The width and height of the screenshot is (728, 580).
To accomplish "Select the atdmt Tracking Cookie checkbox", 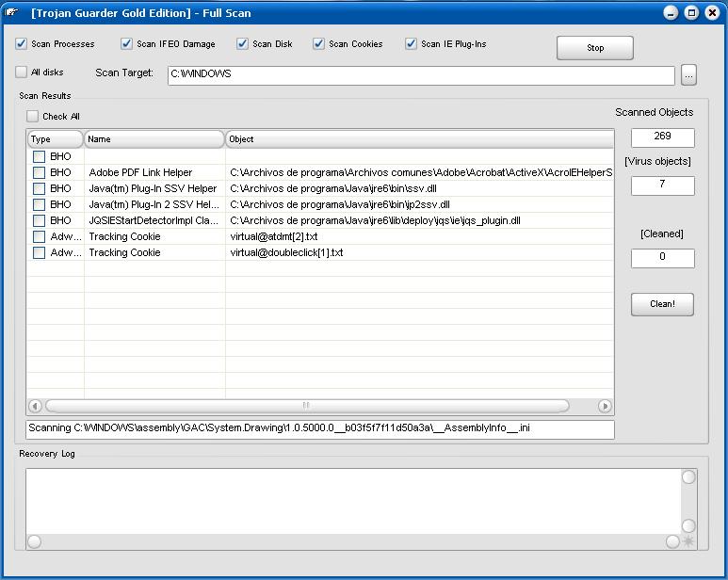I will point(39,236).
